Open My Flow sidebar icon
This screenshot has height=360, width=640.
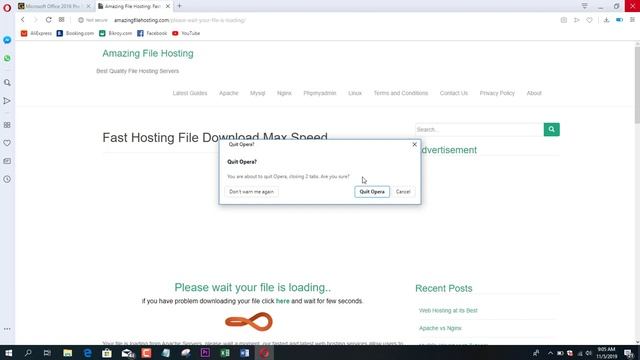pyautogui.click(x=7, y=101)
